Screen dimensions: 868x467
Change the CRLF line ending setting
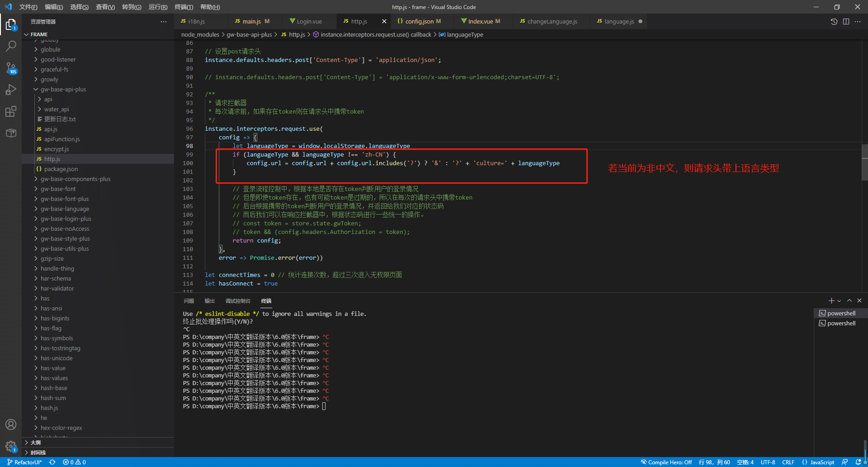coord(788,462)
